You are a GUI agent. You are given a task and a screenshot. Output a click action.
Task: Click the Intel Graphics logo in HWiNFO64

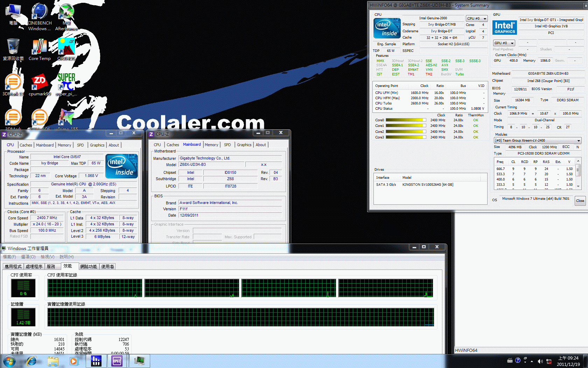(505, 27)
